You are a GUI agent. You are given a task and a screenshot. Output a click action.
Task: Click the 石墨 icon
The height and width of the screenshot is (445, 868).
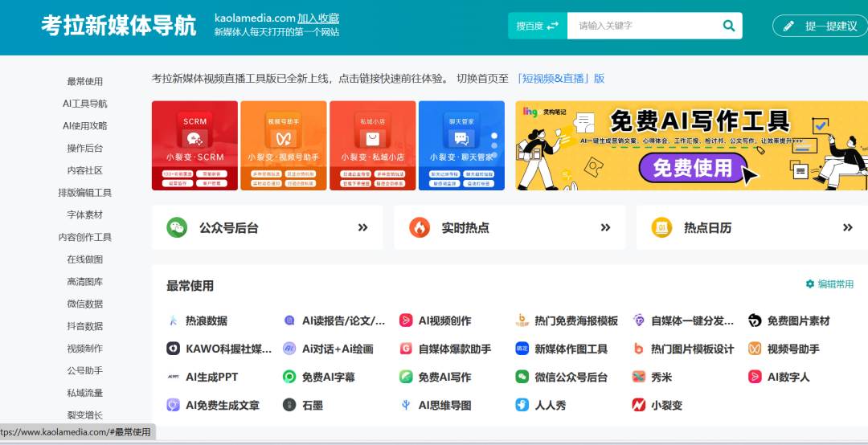point(289,405)
